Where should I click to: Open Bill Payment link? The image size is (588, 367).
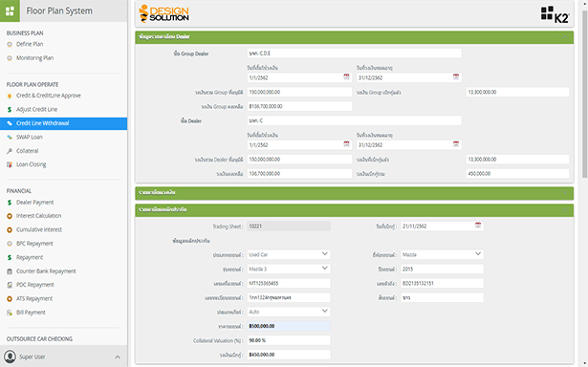pos(31,313)
